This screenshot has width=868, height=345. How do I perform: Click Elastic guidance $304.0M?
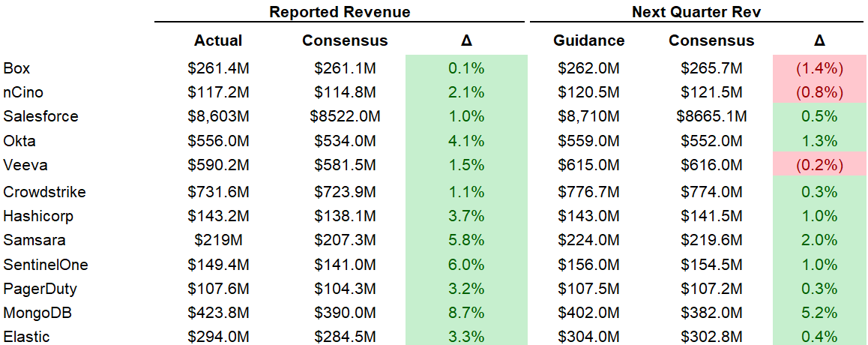(588, 337)
